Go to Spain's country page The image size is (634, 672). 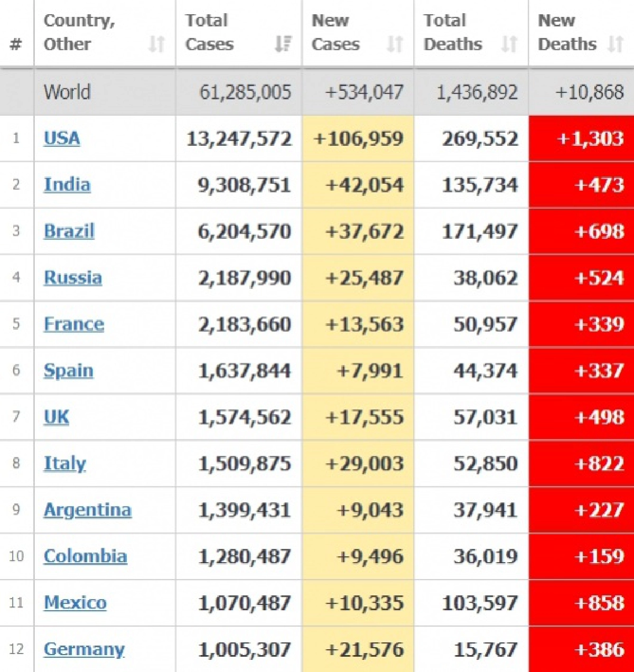click(x=69, y=371)
